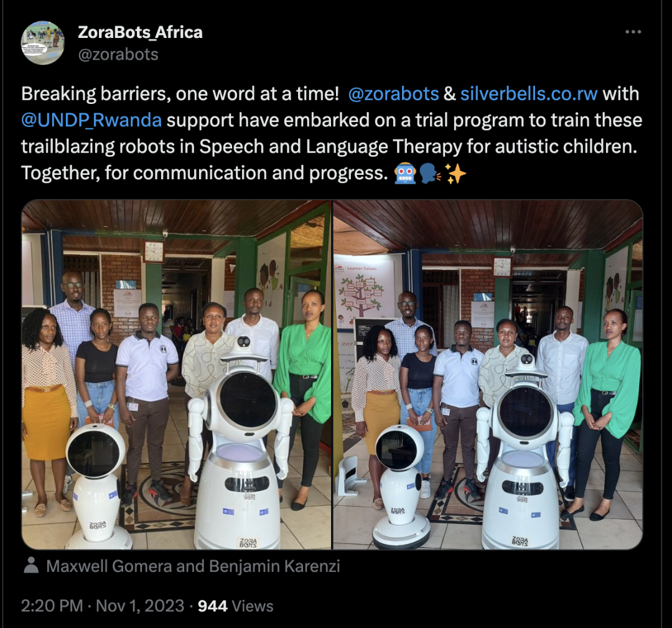Click the tweet body text paragraph
The width and height of the screenshot is (672, 628).
[x=331, y=134]
